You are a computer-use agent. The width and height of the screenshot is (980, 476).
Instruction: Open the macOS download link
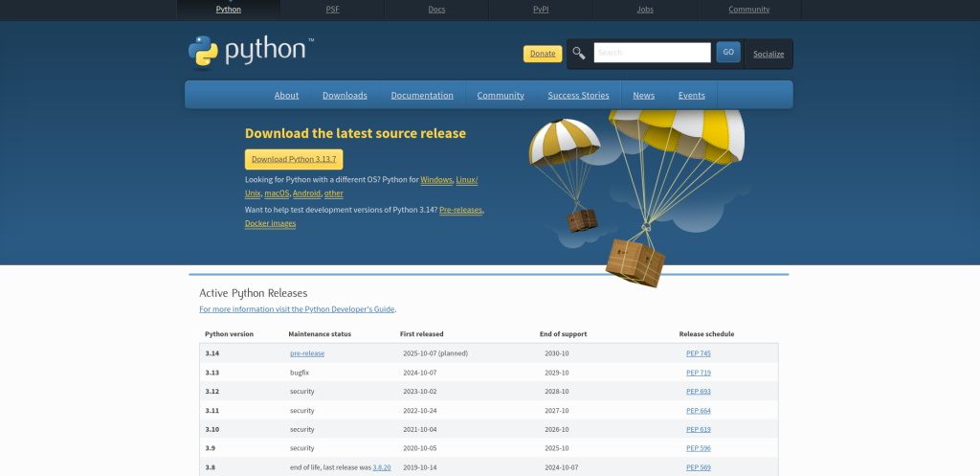pos(277,193)
